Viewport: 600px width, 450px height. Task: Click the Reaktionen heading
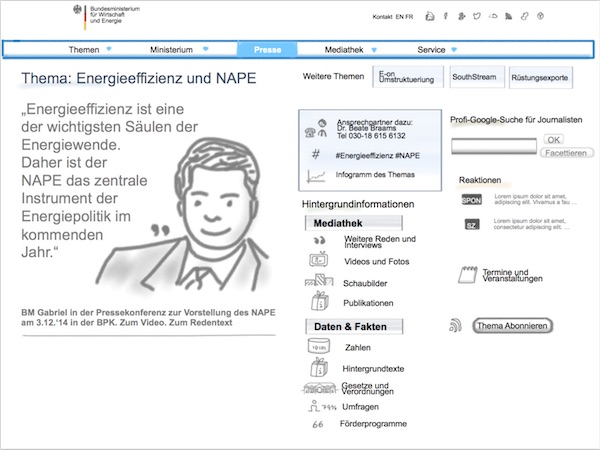pyautogui.click(x=480, y=180)
